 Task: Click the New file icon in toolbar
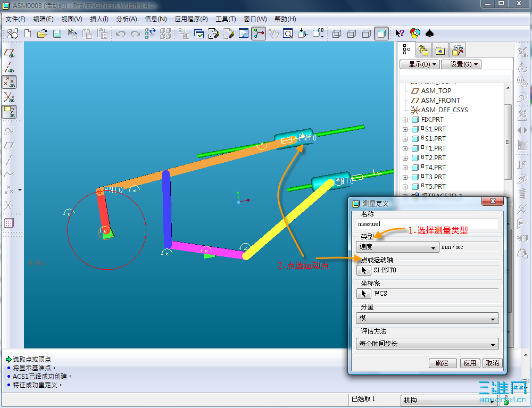click(x=28, y=34)
